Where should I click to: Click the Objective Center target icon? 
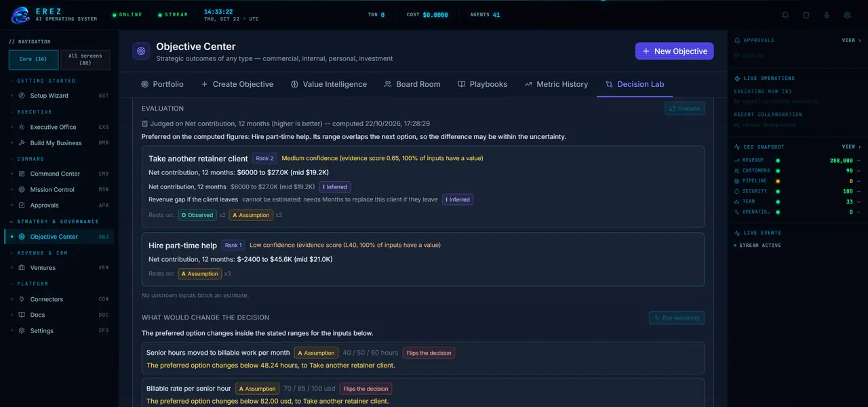tap(141, 51)
